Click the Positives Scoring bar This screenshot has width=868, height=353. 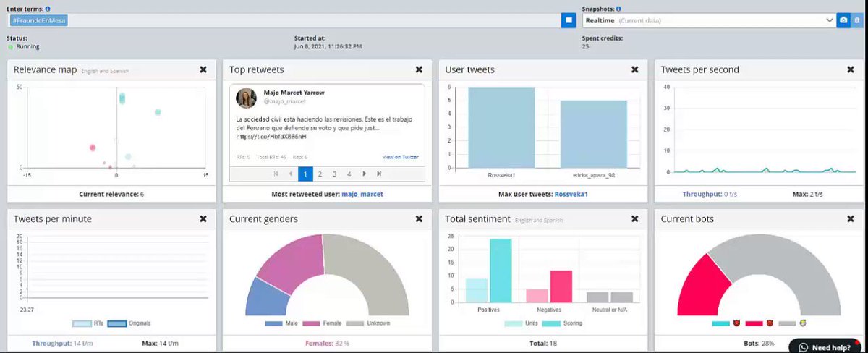500,271
